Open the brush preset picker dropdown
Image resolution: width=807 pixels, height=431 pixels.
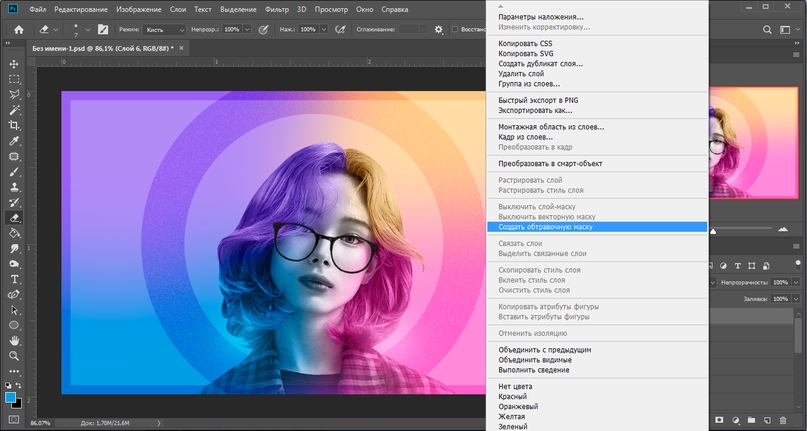pos(87,30)
